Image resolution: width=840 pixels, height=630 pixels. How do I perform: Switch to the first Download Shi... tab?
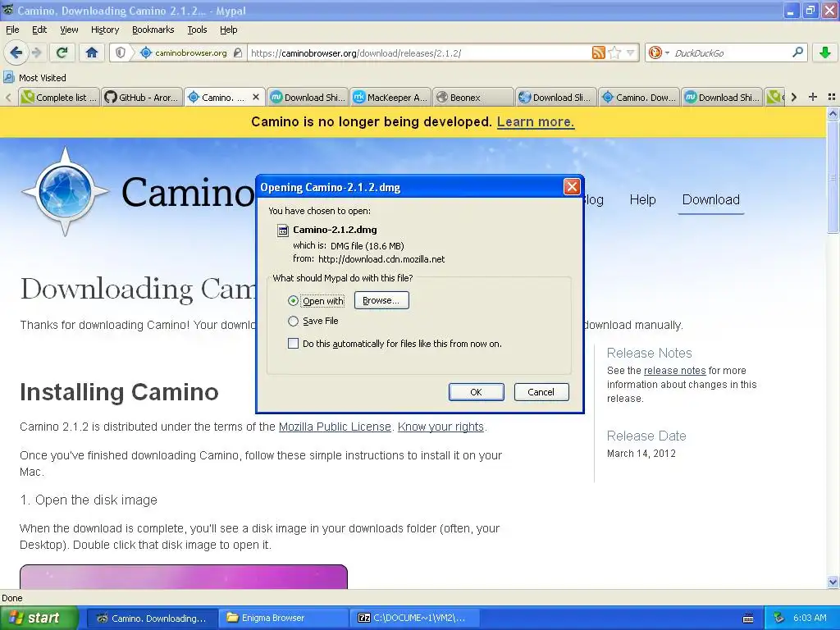pos(308,97)
